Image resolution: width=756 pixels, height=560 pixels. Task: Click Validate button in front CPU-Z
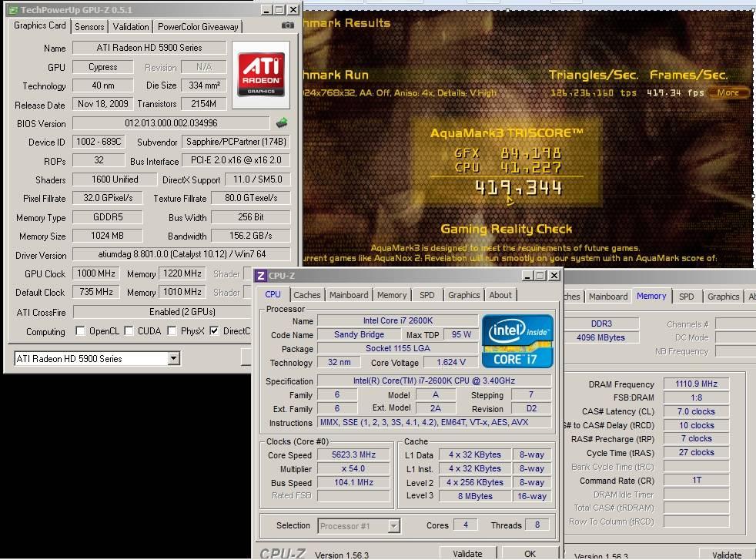point(467,553)
